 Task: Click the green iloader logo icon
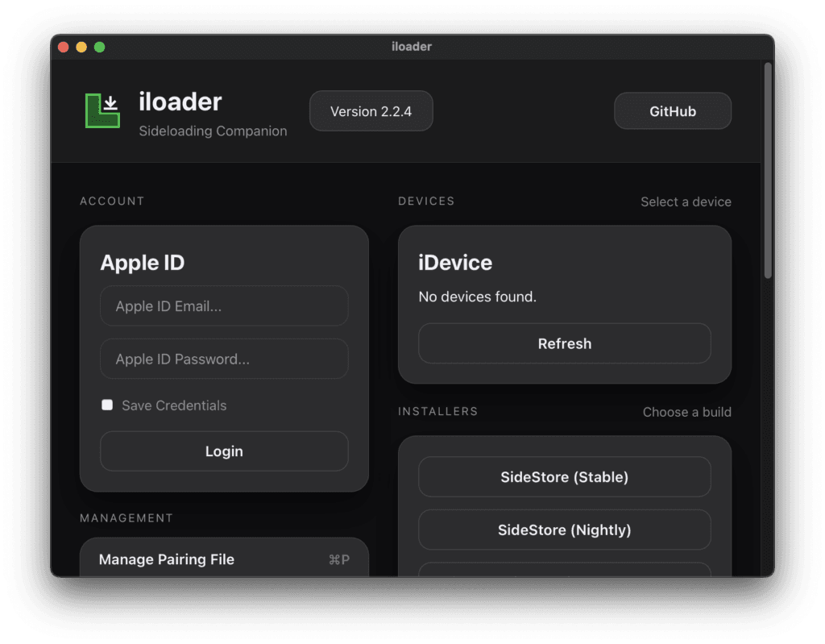pos(102,110)
